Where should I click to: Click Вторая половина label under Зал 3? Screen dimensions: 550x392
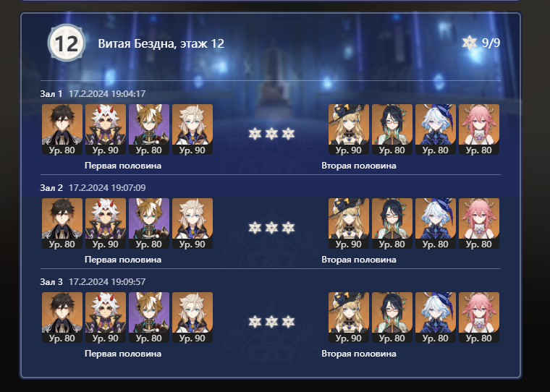point(359,354)
